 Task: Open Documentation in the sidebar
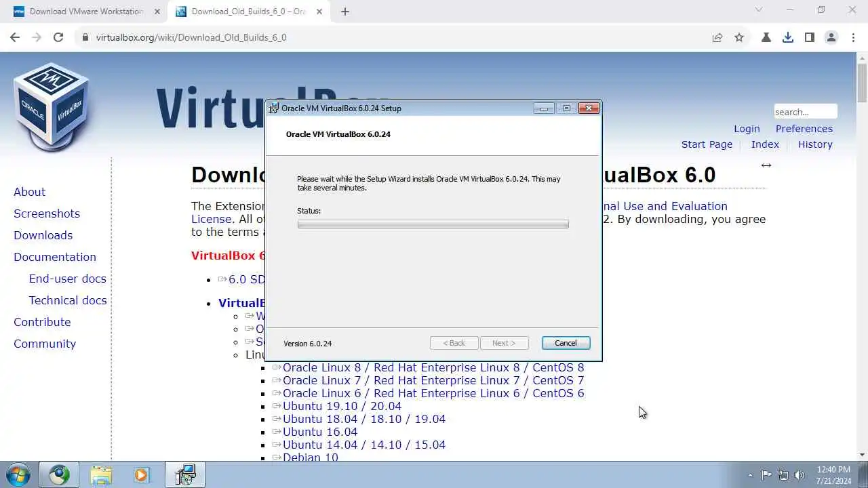55,257
